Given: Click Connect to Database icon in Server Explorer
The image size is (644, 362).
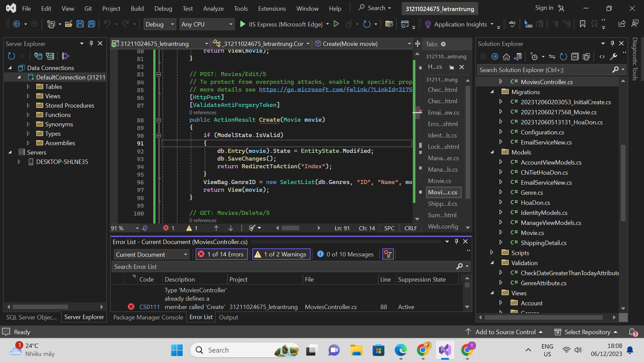Looking at the screenshot, I should 38,56.
